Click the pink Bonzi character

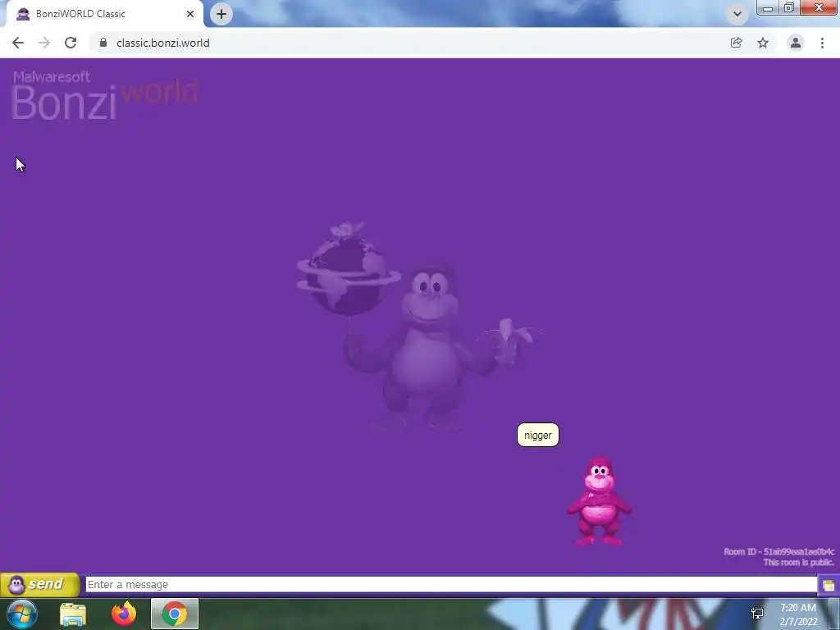599,501
